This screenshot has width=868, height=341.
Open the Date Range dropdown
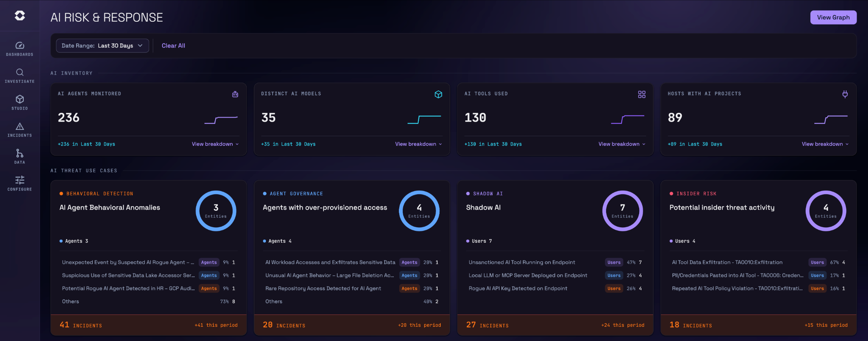coord(103,46)
